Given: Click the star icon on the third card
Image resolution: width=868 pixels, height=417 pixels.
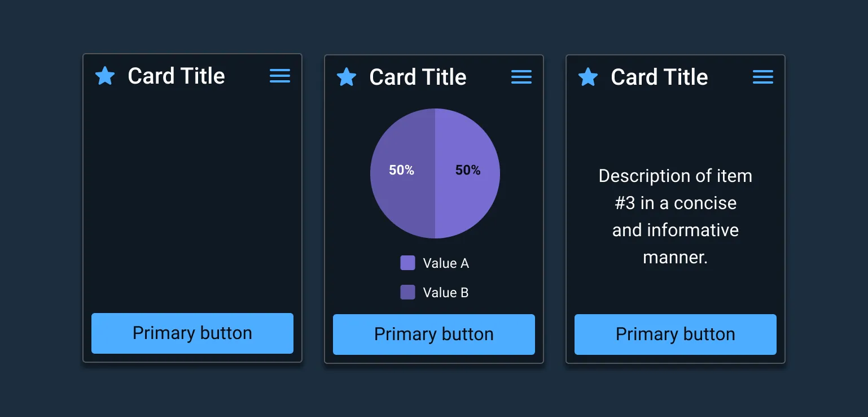Looking at the screenshot, I should tap(588, 77).
